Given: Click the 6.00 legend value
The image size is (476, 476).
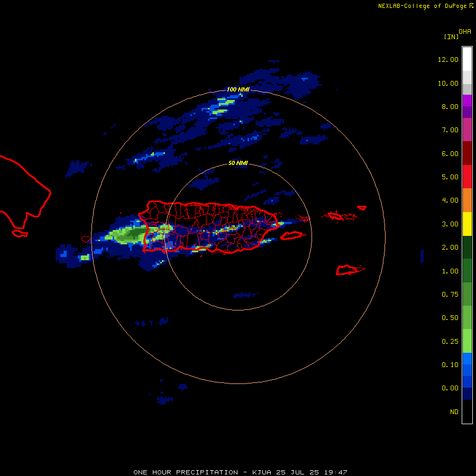Looking at the screenshot, I should click(x=450, y=153).
